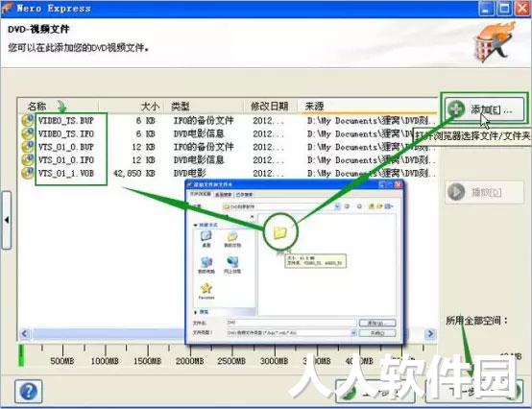Click DVD电影信息 type of VIDEO_TS.IFO row

[199, 133]
